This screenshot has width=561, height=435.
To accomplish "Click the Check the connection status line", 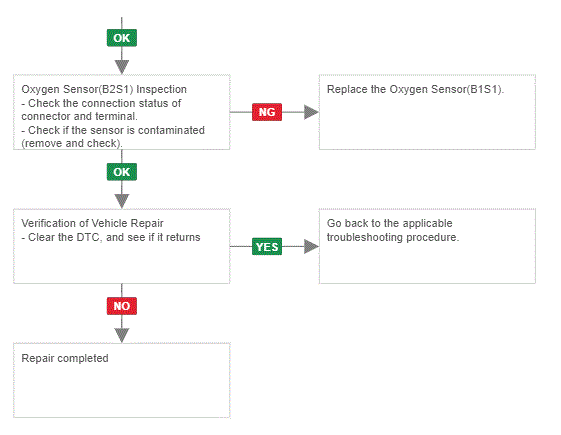I will coord(101,110).
